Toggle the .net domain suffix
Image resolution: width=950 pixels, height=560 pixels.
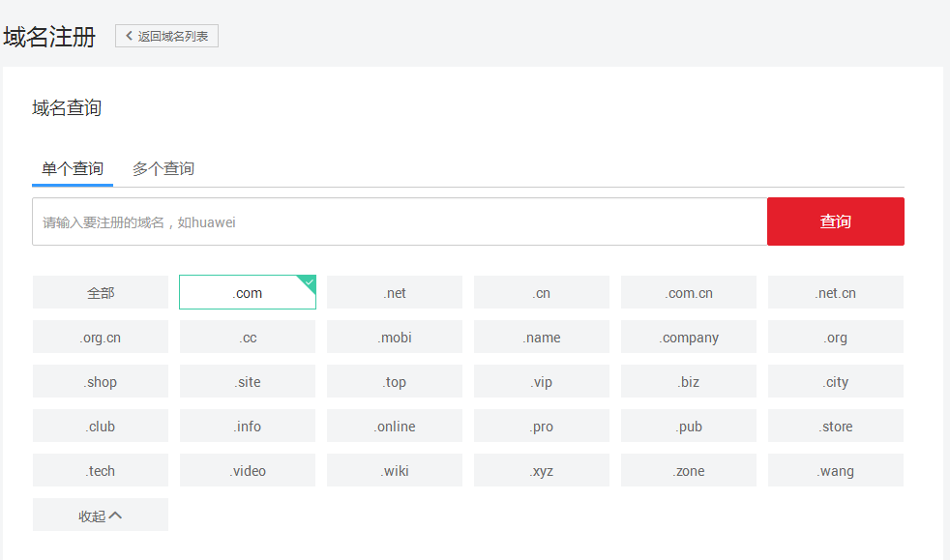point(395,293)
